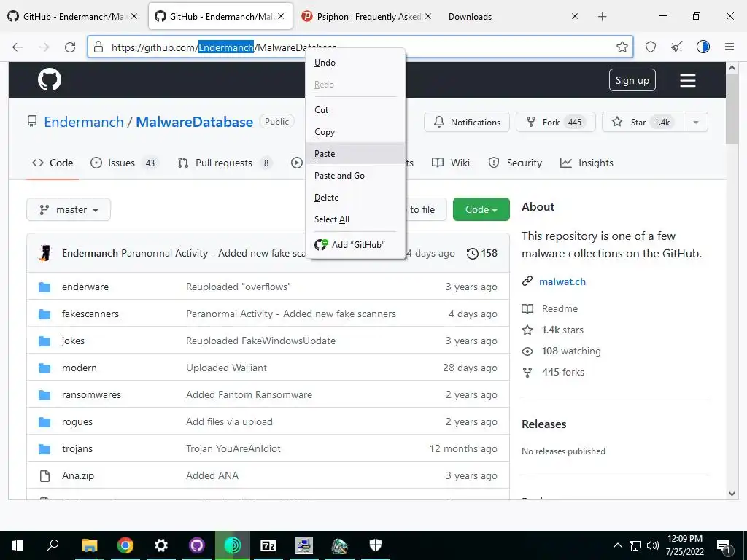Select Undo in the context menu

[355, 63]
